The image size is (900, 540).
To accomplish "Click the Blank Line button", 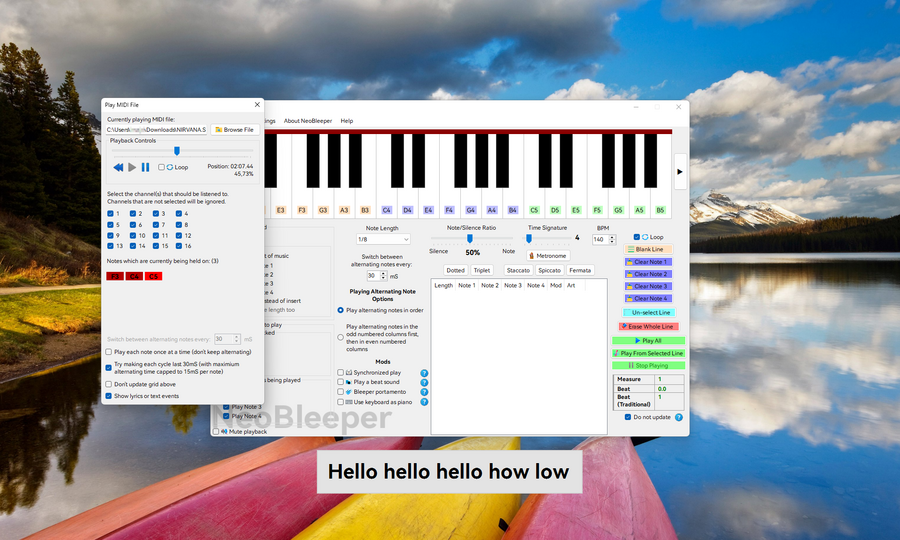I will [648, 250].
